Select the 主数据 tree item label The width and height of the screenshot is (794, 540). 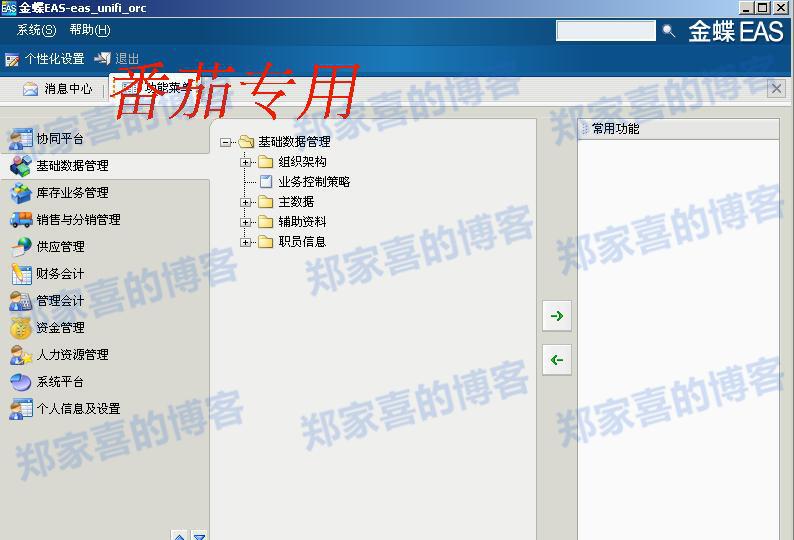click(296, 202)
